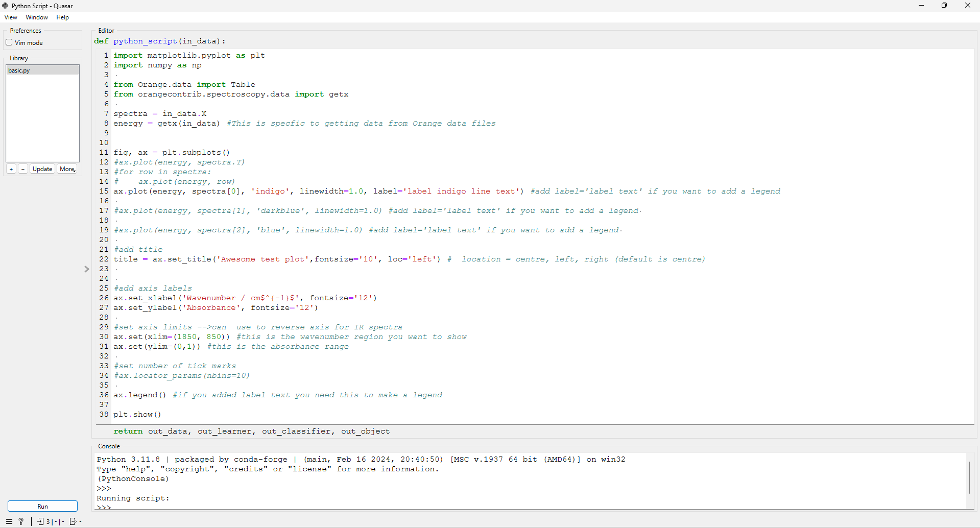Image resolution: width=980 pixels, height=528 pixels.
Task: Click the Update button in Library
Action: [42, 169]
